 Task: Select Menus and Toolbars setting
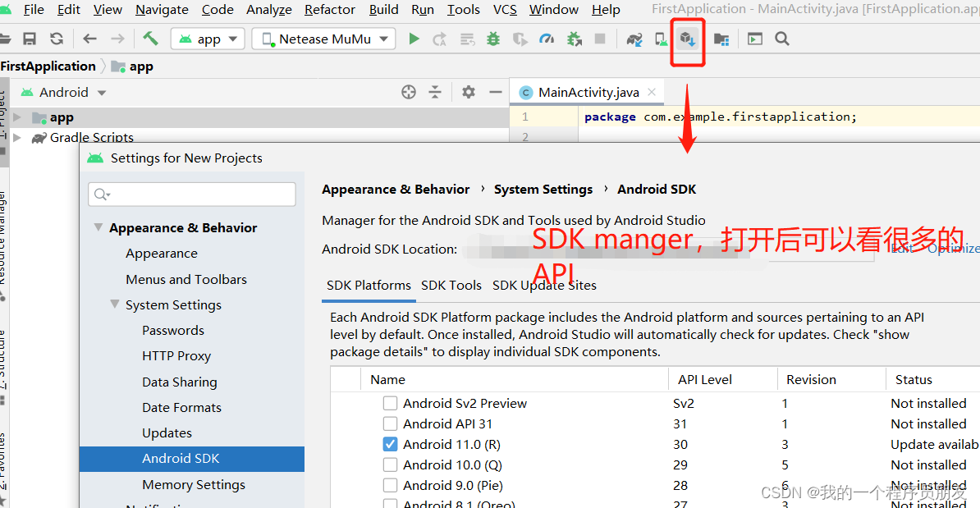(186, 279)
